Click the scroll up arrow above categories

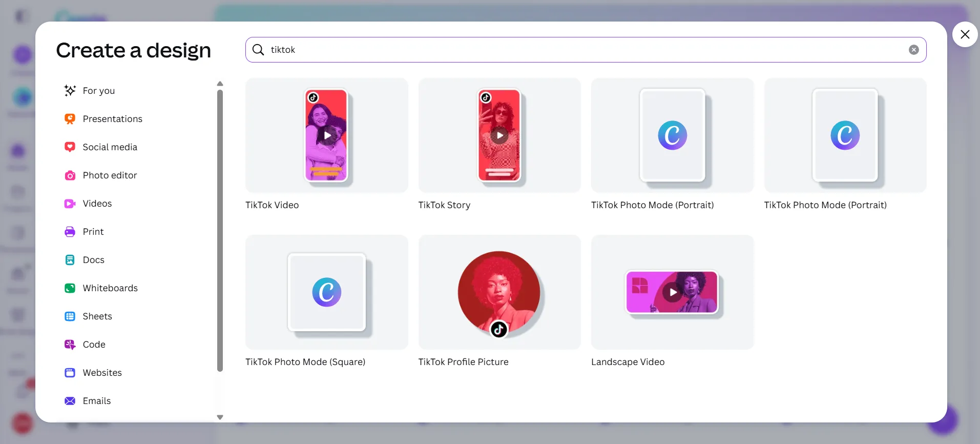pos(220,84)
